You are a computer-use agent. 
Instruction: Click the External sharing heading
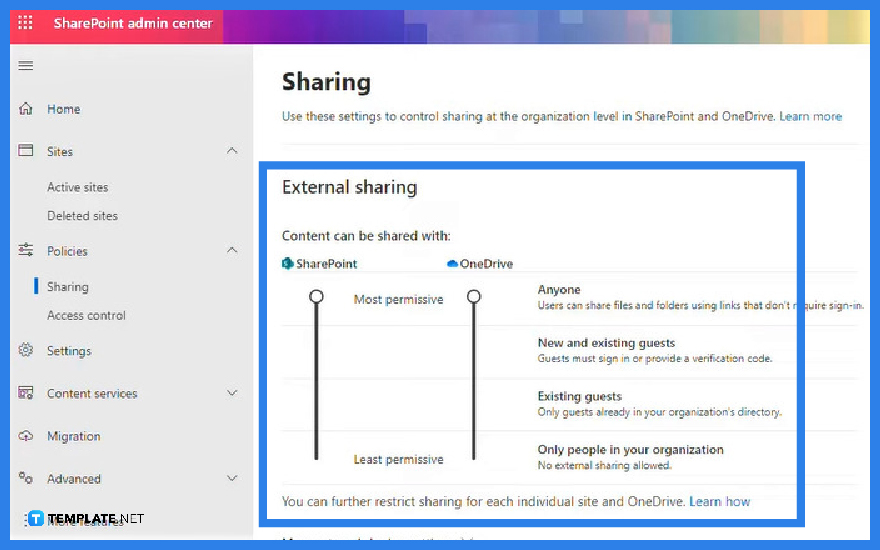click(x=349, y=187)
